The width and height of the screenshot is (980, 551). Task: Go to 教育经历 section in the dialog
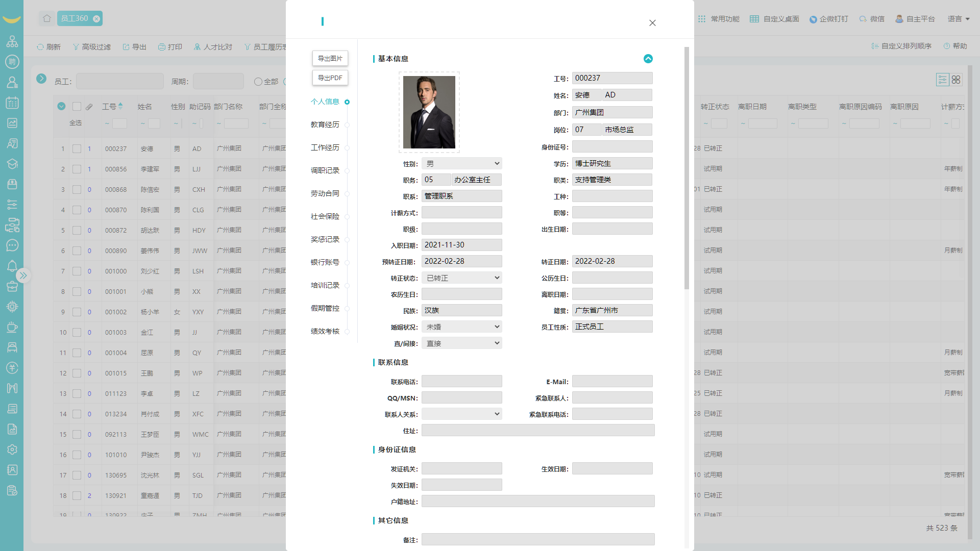point(325,124)
